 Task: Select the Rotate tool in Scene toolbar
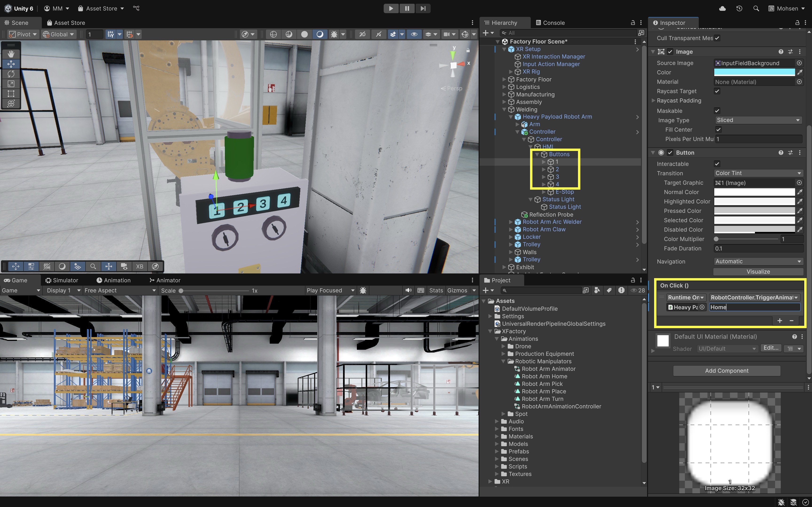point(11,74)
